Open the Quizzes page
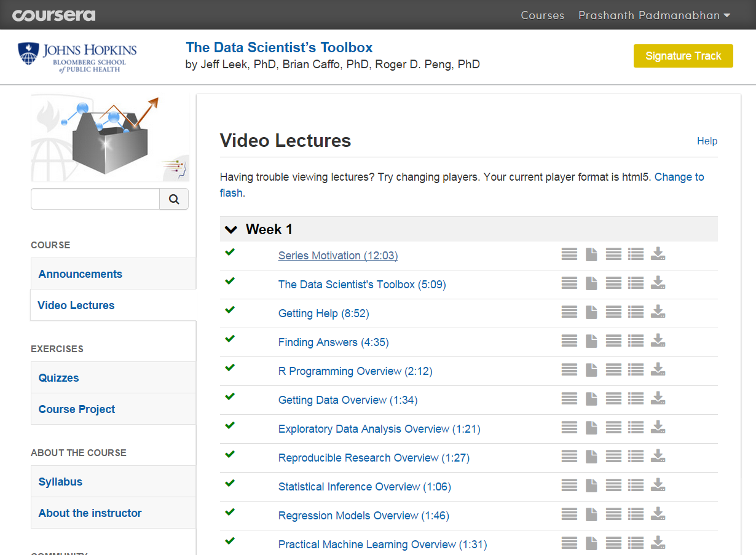 tap(113, 377)
